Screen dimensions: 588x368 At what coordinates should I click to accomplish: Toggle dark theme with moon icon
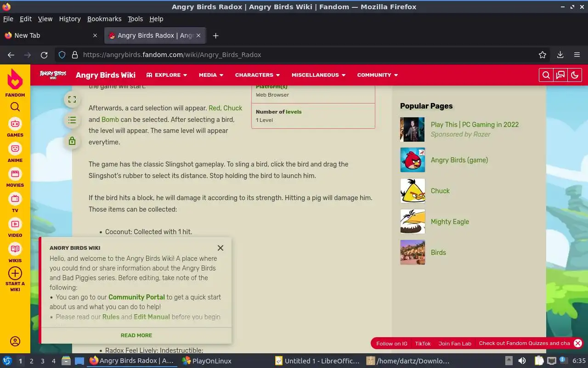[x=575, y=75]
